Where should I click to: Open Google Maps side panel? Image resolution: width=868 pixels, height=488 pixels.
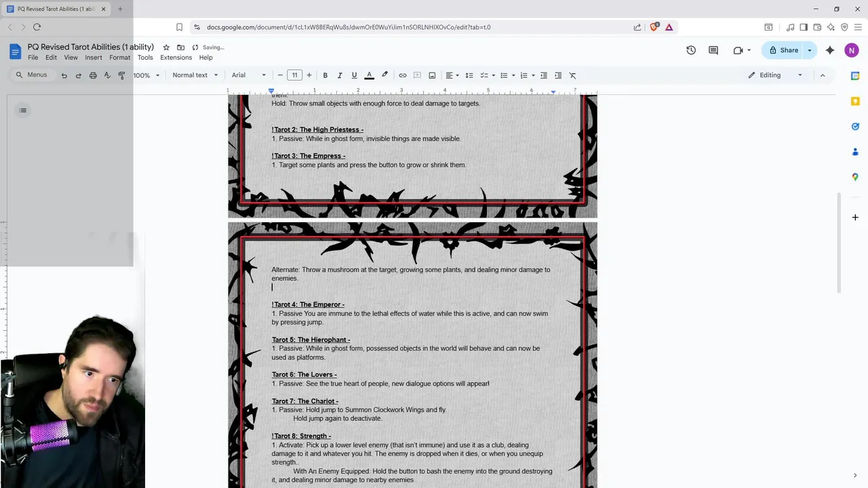[855, 177]
